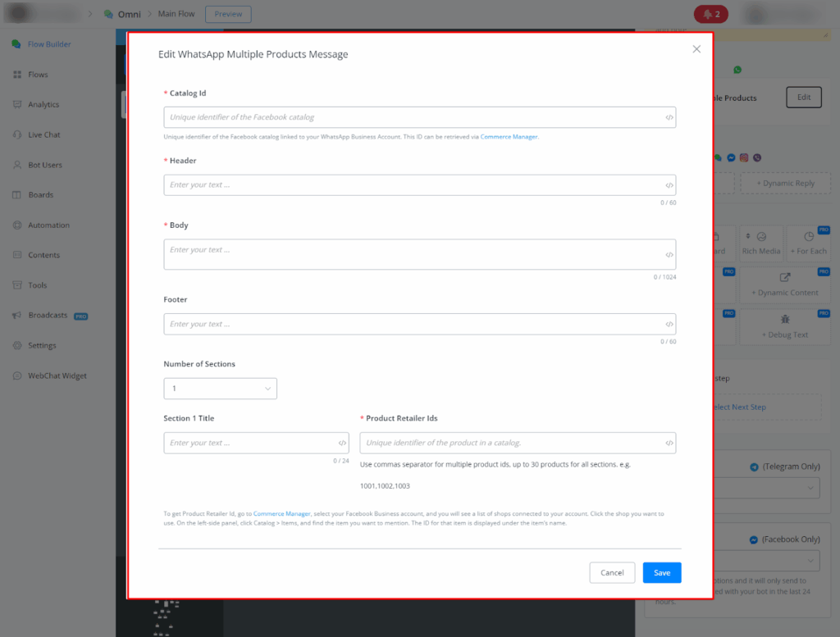Click variable icon in Section 1 Title field
Viewport: 840px width, 637px height.
pyautogui.click(x=342, y=444)
